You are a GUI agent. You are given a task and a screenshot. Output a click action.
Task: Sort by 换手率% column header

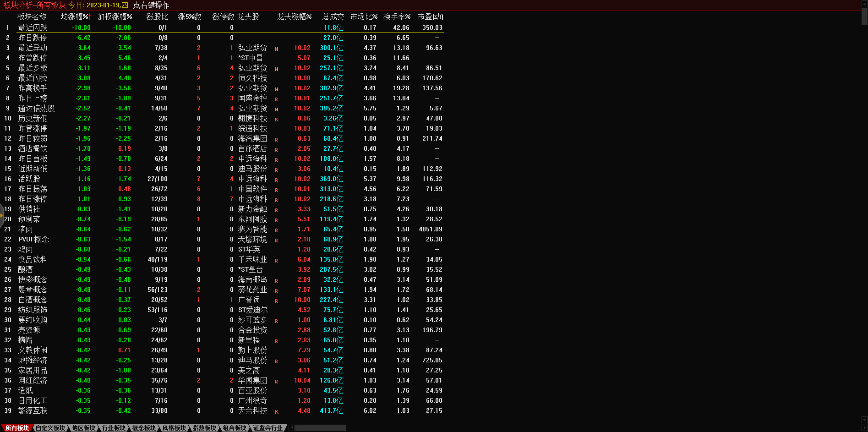tap(397, 16)
